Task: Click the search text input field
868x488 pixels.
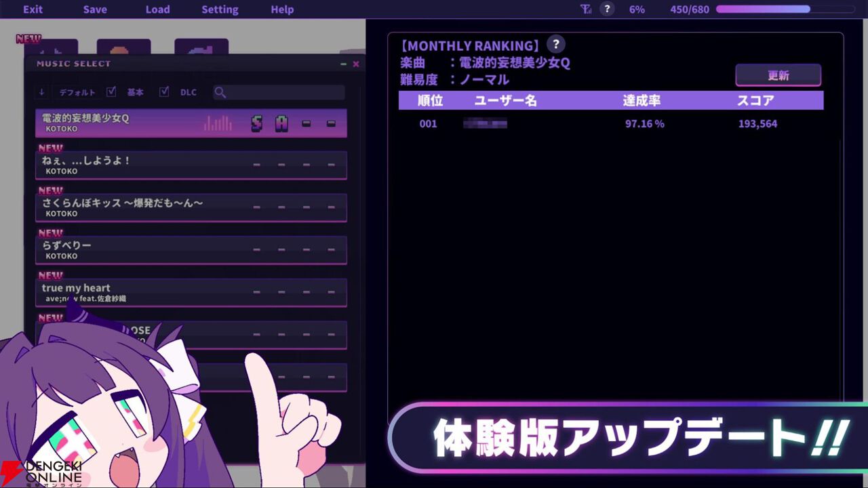Action: coord(285,92)
